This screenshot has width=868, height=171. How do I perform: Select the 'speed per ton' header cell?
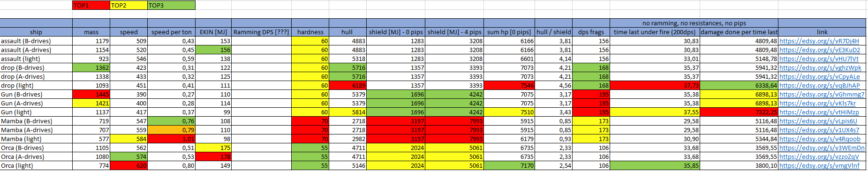point(171,32)
